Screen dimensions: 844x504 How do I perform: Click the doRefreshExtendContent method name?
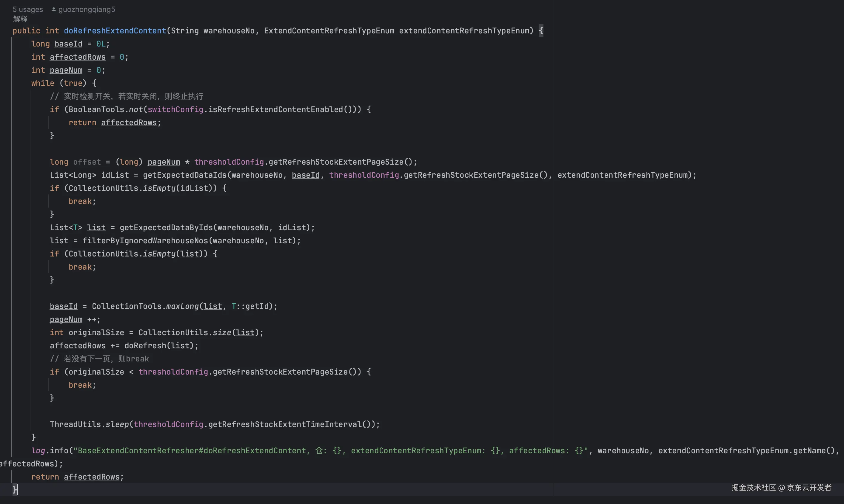[115, 31]
